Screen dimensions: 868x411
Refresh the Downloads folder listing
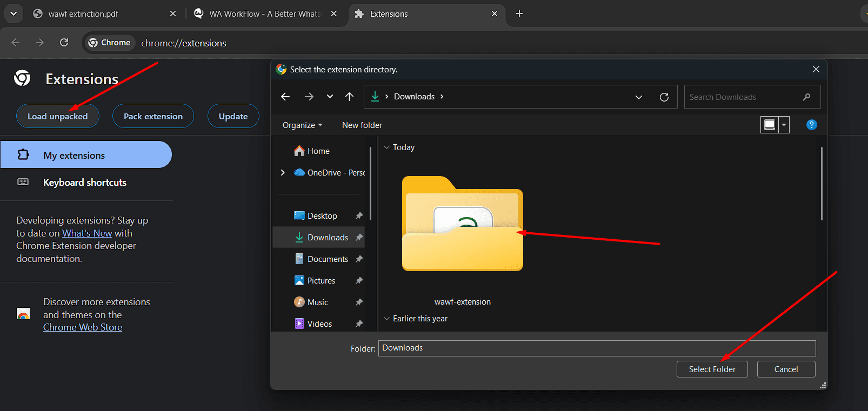click(x=664, y=97)
